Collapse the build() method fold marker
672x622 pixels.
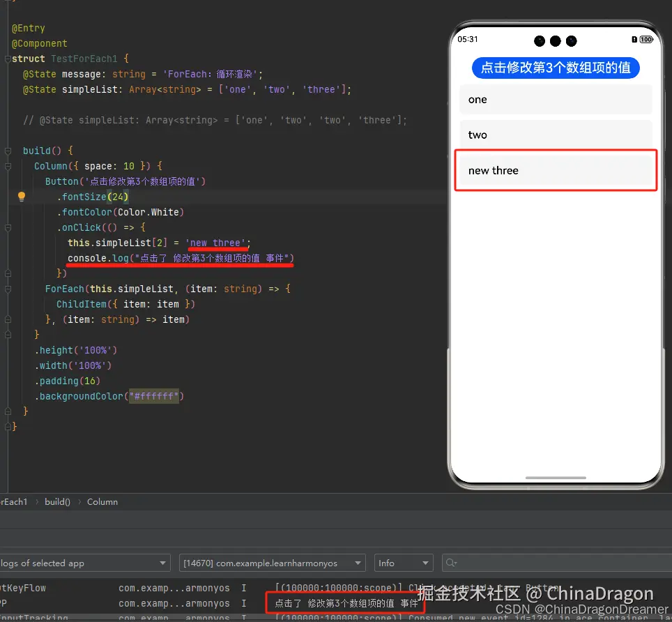[x=8, y=151]
